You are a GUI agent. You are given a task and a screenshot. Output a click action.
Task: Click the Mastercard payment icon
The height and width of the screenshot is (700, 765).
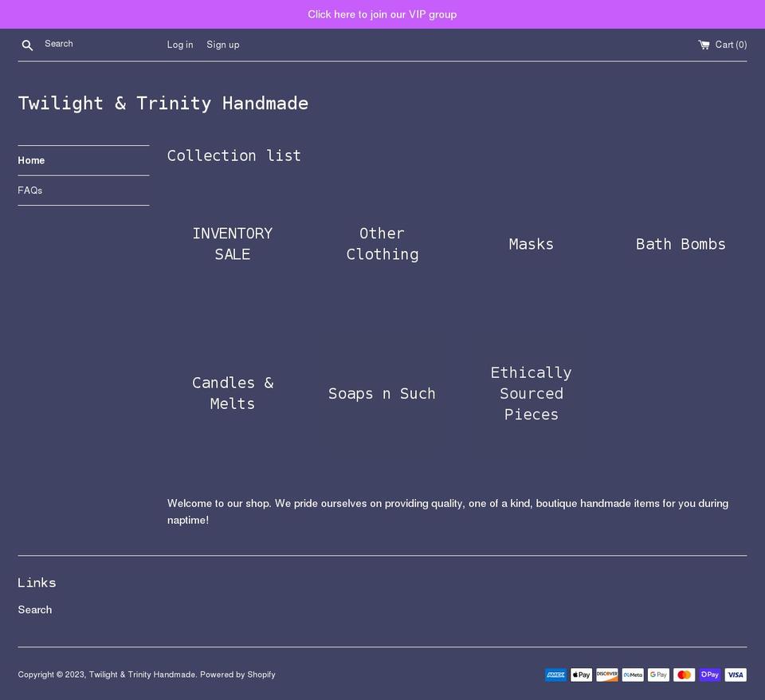(684, 674)
